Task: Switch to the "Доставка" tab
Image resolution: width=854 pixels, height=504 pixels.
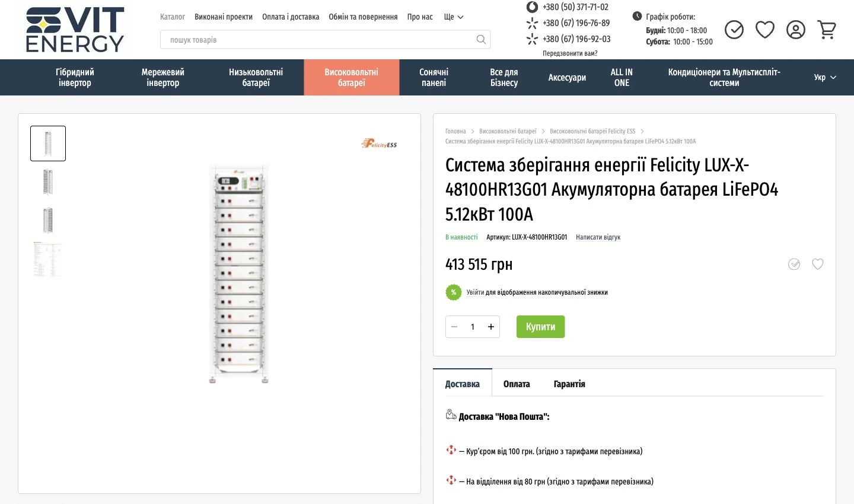Action: click(x=463, y=384)
